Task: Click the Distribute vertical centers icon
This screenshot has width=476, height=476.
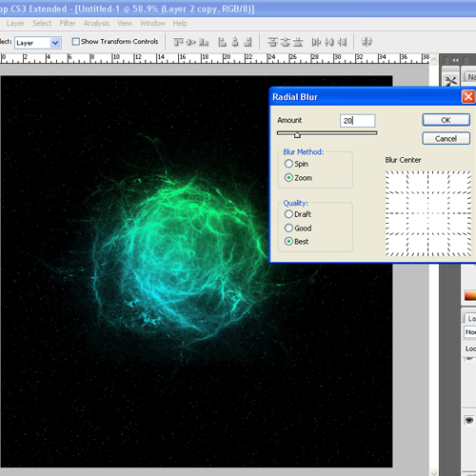Action: point(286,42)
